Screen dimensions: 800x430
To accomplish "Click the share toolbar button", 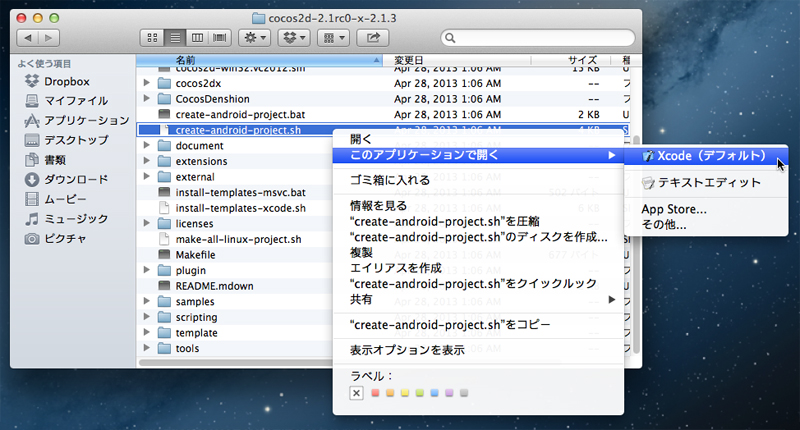I will tap(373, 38).
